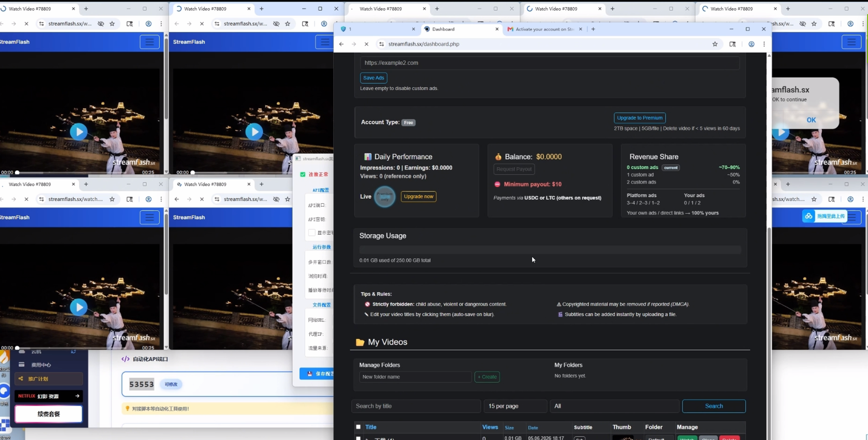Open the hamburger menu in top-right StreamFlash window
This screenshot has height=440, width=868.
851,42
